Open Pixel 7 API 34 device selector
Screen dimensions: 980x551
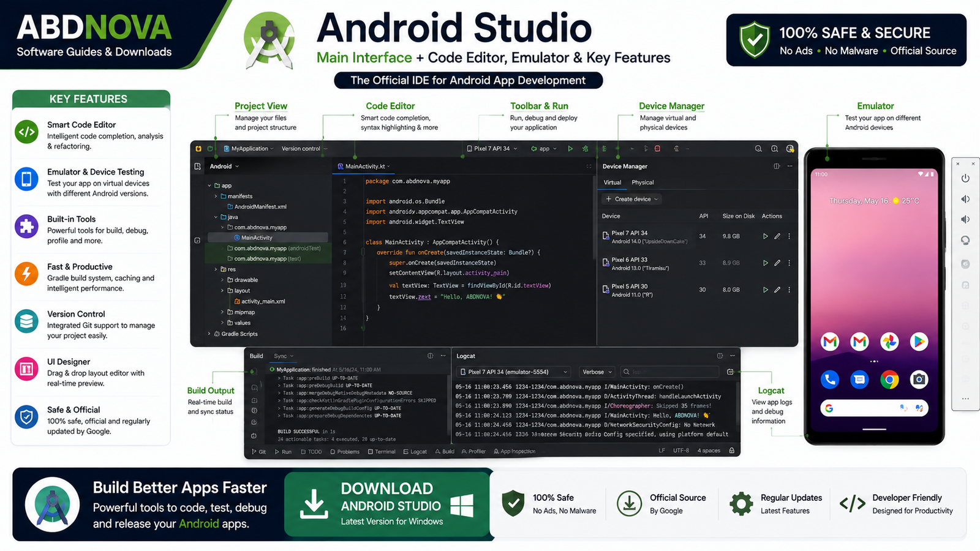click(492, 149)
